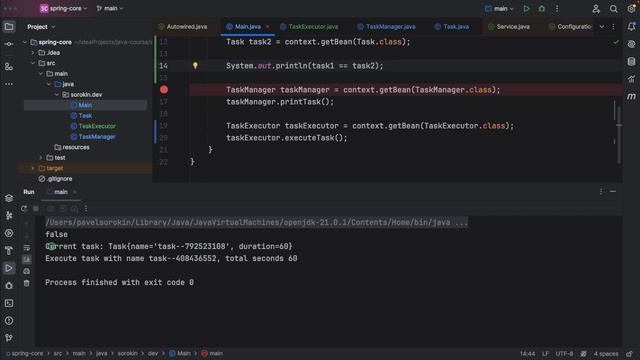
Task: Open Terminal tool window
Action: [9, 303]
